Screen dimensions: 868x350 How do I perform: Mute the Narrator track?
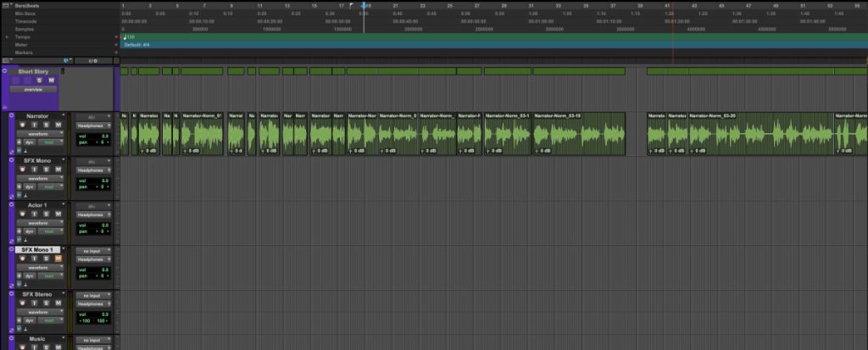coord(58,125)
